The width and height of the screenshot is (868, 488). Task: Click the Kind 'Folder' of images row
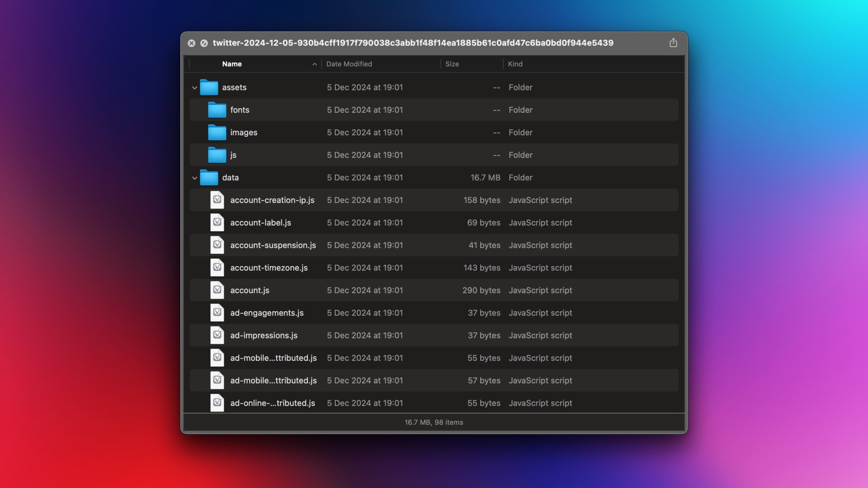coord(520,132)
